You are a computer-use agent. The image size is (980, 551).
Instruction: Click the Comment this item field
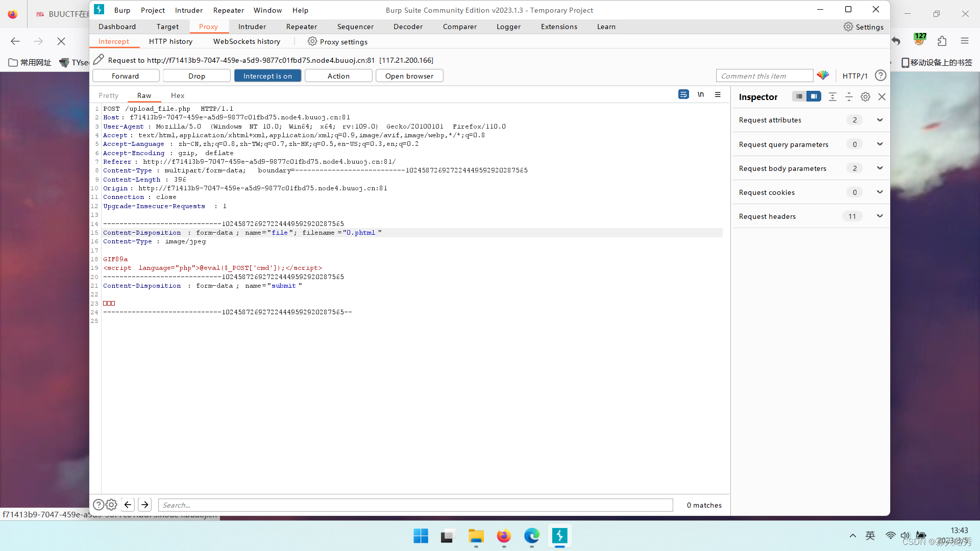coord(764,76)
